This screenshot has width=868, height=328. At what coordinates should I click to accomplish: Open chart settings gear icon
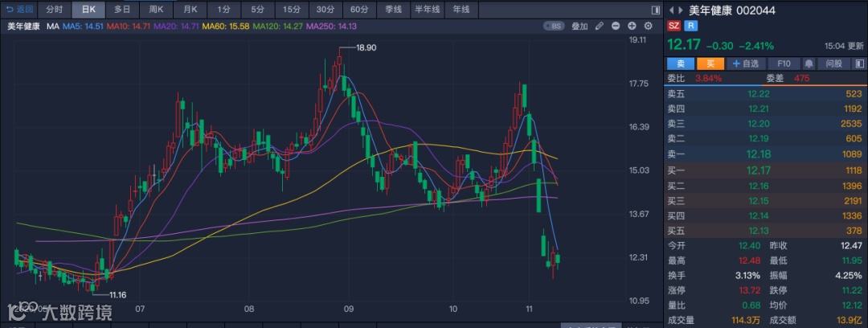(x=649, y=26)
